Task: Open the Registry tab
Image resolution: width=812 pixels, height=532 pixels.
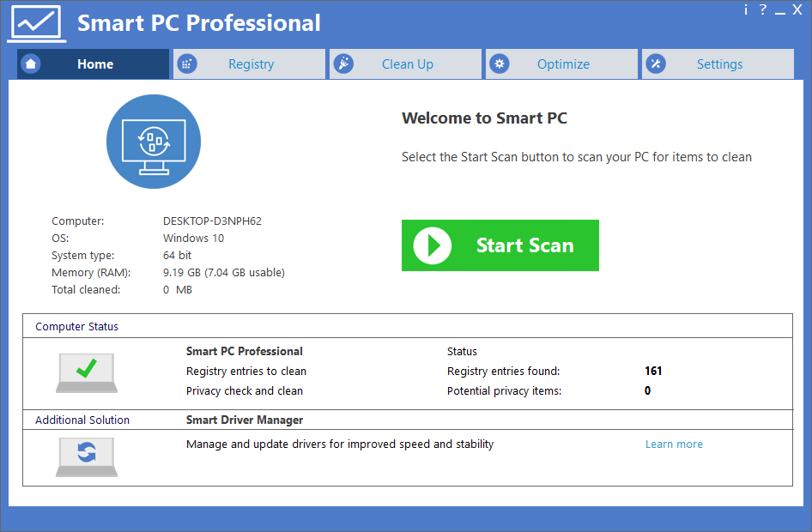Action: [x=249, y=64]
